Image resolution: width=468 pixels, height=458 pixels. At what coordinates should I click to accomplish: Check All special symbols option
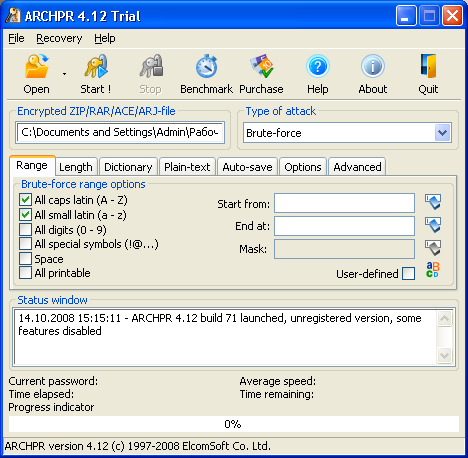tap(25, 244)
